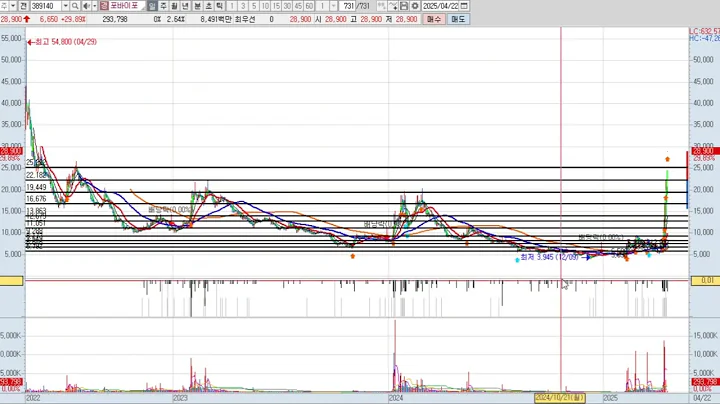Screen dimensions: 720x404
Task: Click the 최우선 label in quote bar
Action: tap(245, 19)
